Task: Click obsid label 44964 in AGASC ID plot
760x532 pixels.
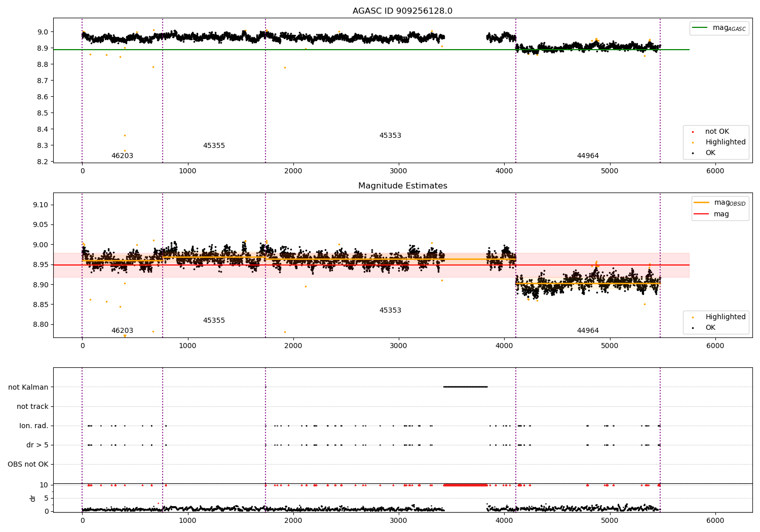Action: pyautogui.click(x=588, y=156)
